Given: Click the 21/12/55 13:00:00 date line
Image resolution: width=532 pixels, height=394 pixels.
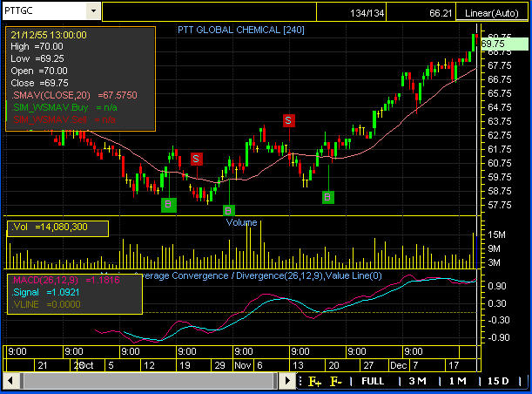Looking at the screenshot, I should (x=49, y=35).
